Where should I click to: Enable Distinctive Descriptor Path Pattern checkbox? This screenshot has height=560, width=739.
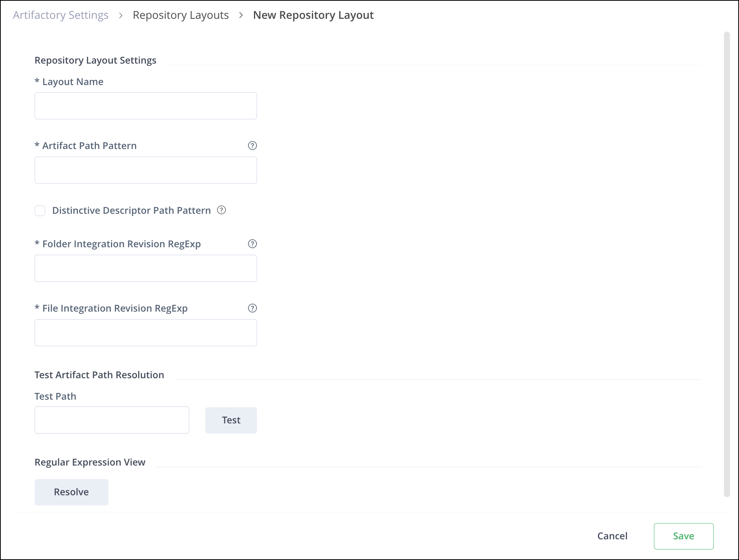tap(40, 210)
